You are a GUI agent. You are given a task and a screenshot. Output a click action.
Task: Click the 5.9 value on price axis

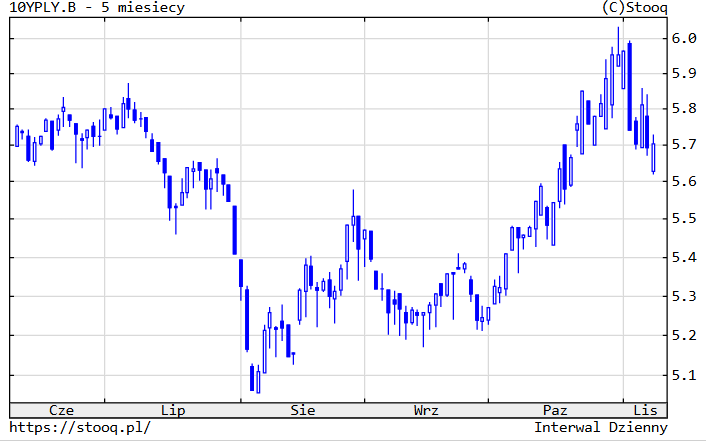pos(684,73)
